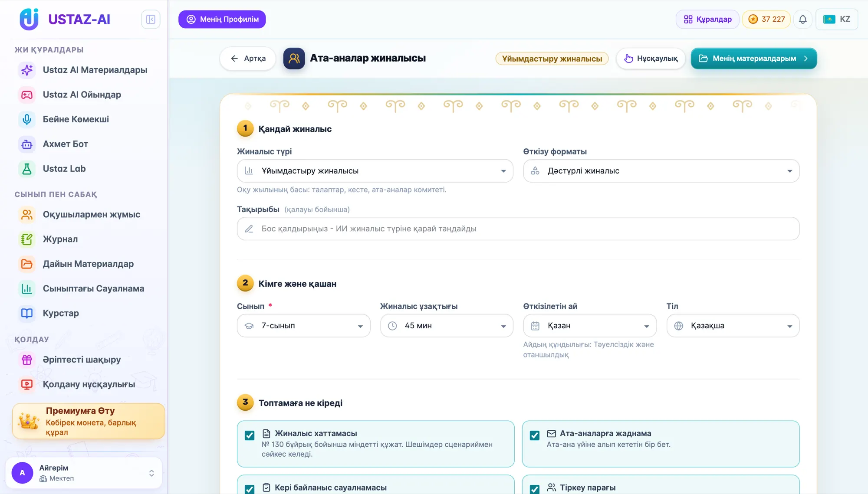Image resolution: width=868 pixels, height=494 pixels.
Task: Click the Premium crown icon
Action: pyautogui.click(x=29, y=421)
